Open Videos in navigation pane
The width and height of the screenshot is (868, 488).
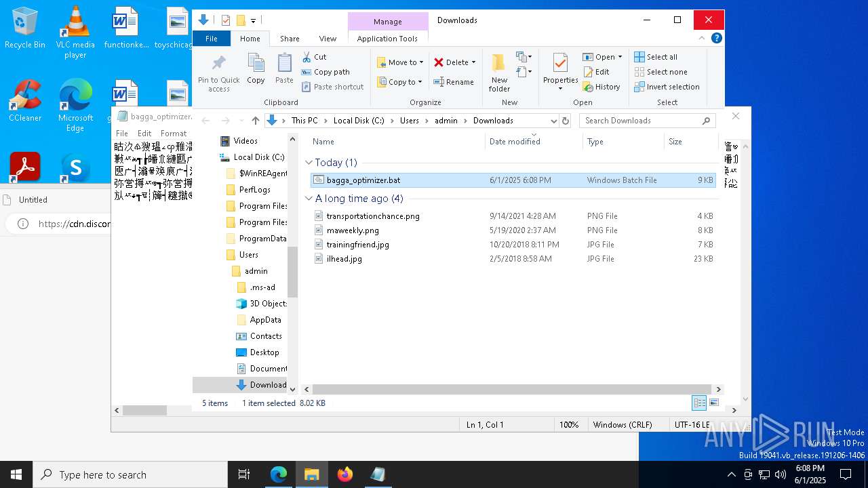coord(245,141)
